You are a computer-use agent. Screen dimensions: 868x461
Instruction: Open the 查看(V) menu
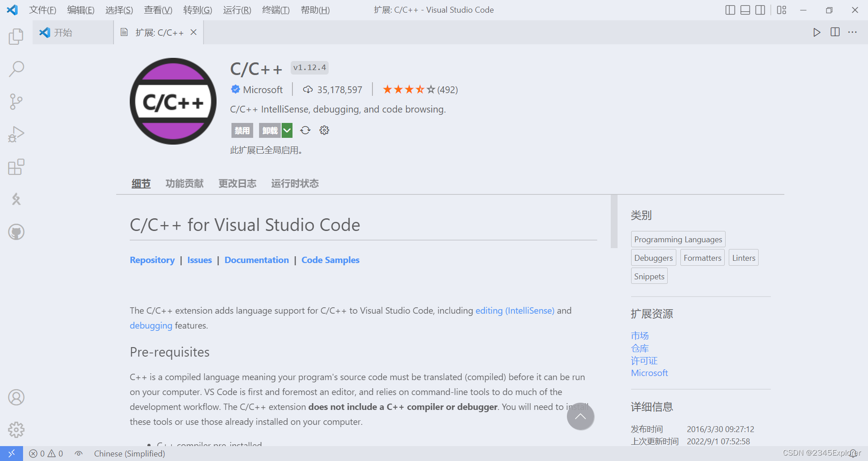(x=158, y=10)
